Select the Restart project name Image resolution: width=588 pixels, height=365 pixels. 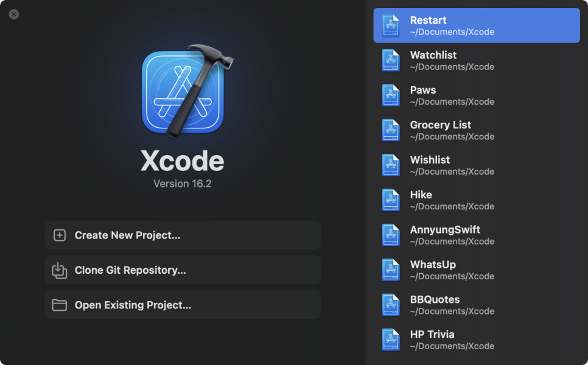(428, 20)
